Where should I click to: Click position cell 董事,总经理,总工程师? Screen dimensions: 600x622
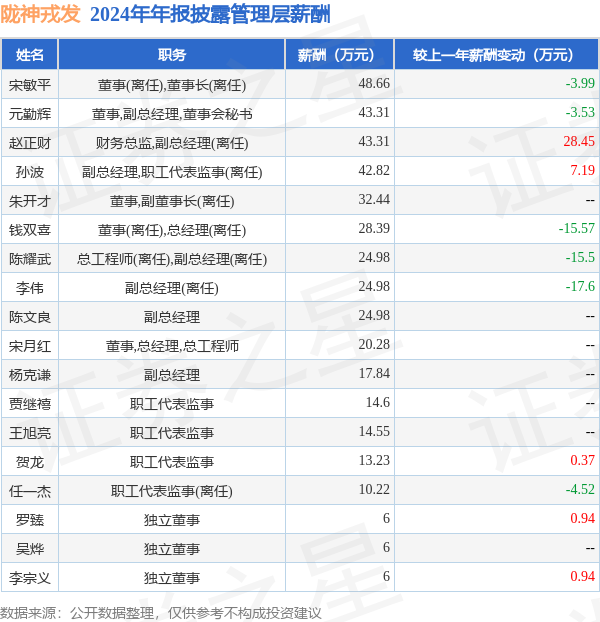click(x=172, y=346)
